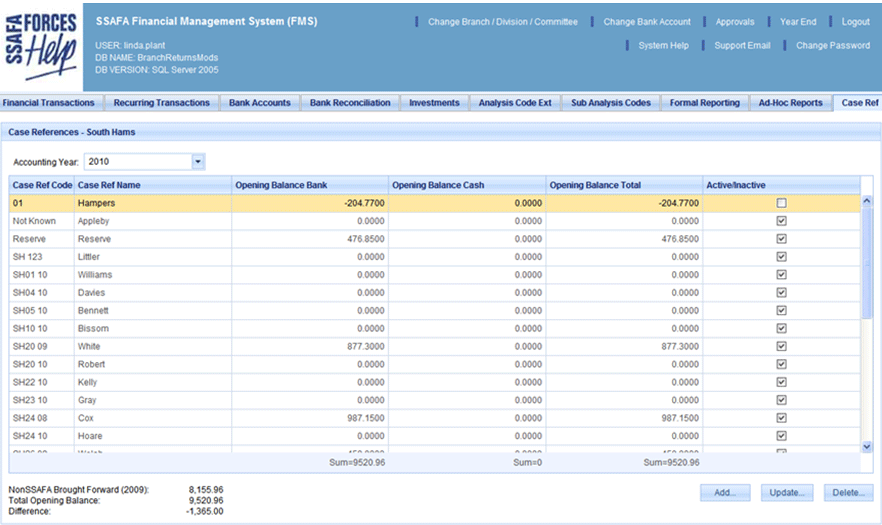The height and width of the screenshot is (525, 882).
Task: Uncheck Active checkbox for White row
Action: tap(781, 347)
